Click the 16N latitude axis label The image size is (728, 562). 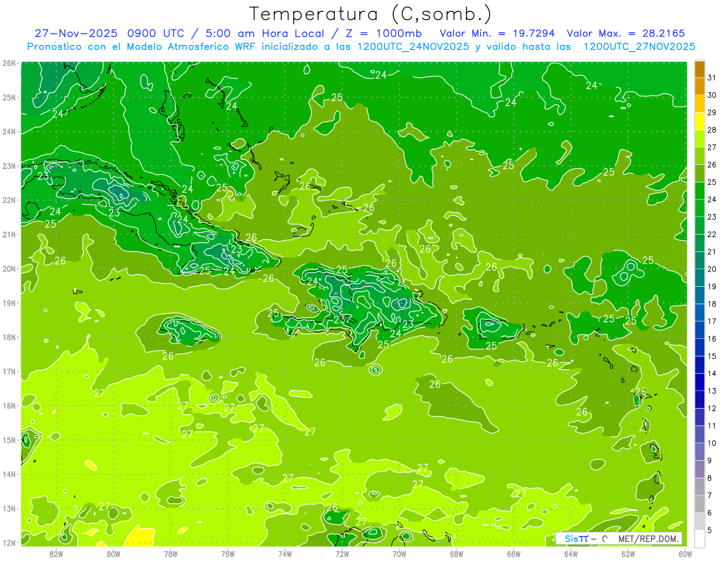coord(8,406)
